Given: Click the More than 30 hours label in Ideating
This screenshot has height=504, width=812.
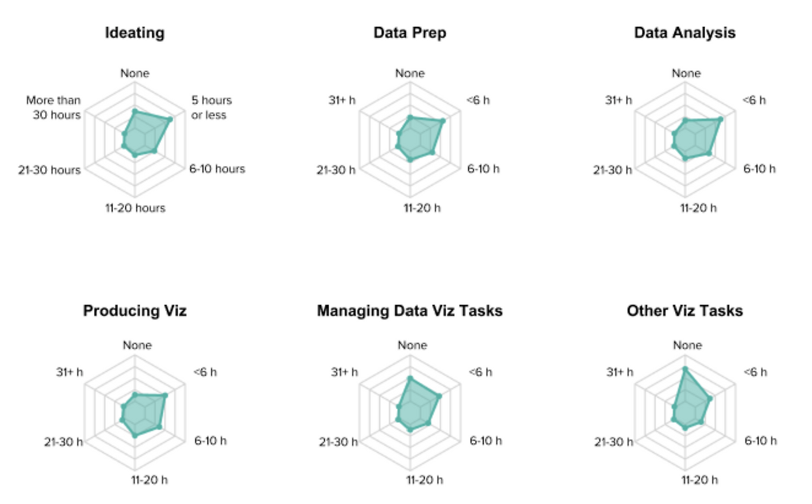Looking at the screenshot, I should (53, 108).
